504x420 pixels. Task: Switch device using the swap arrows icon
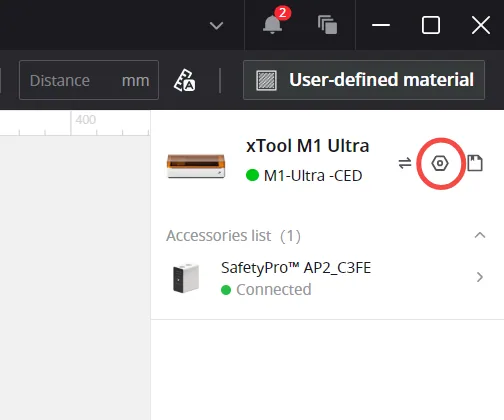(x=405, y=163)
